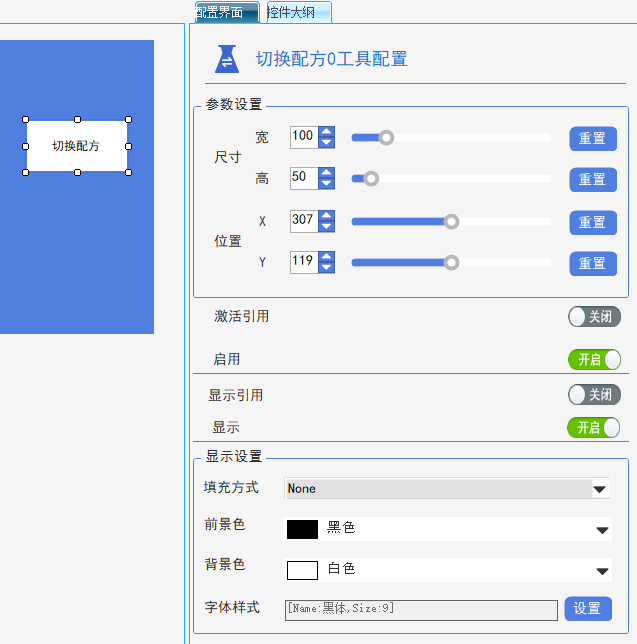This screenshot has width=637, height=644.
Task: Click the black foreground color swatch
Action: coord(302,529)
